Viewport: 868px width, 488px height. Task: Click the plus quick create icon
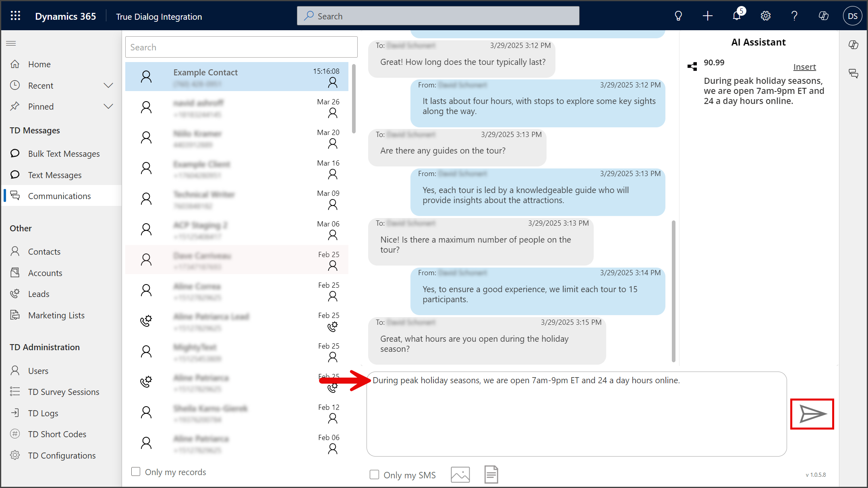[x=708, y=16]
